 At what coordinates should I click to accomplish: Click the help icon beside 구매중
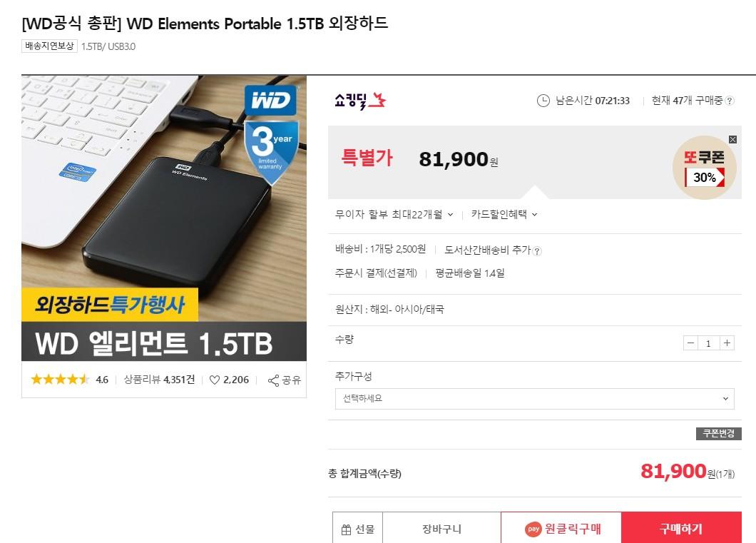[x=730, y=101]
